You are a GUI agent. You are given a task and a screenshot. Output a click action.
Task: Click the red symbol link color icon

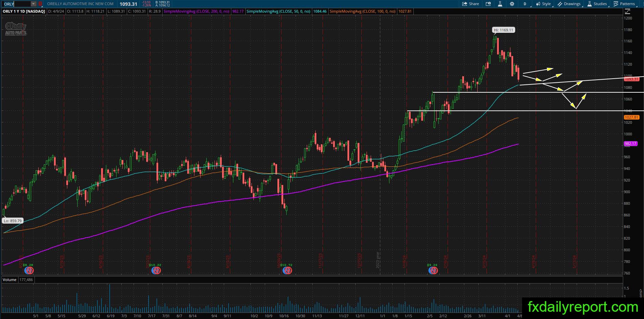[x=40, y=4]
